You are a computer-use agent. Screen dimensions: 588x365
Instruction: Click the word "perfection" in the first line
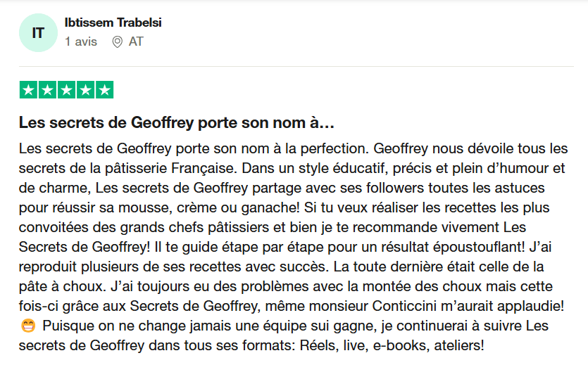point(334,149)
